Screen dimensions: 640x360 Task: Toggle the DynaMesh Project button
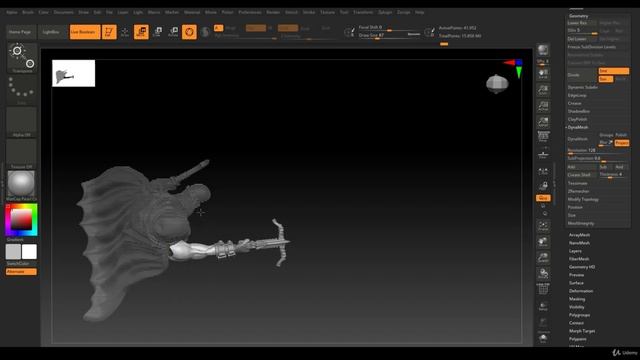tap(622, 143)
